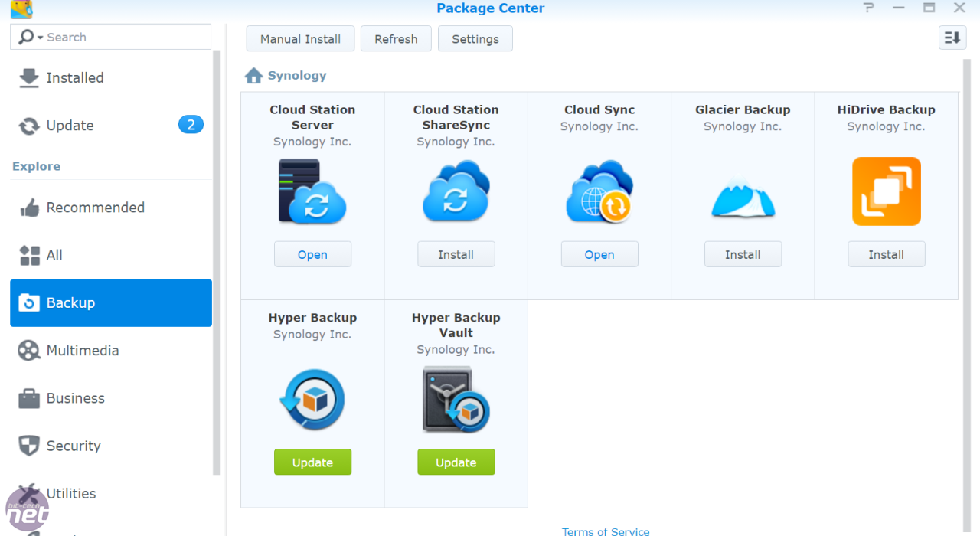Screen dimensions: 980x536
Task: Click the Installed download tray icon
Action: coord(29,78)
